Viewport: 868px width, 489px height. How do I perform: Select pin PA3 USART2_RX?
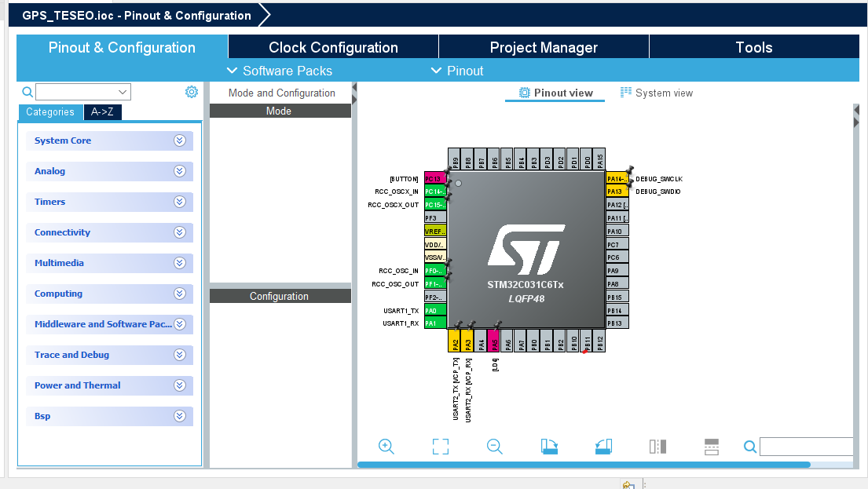pos(467,340)
